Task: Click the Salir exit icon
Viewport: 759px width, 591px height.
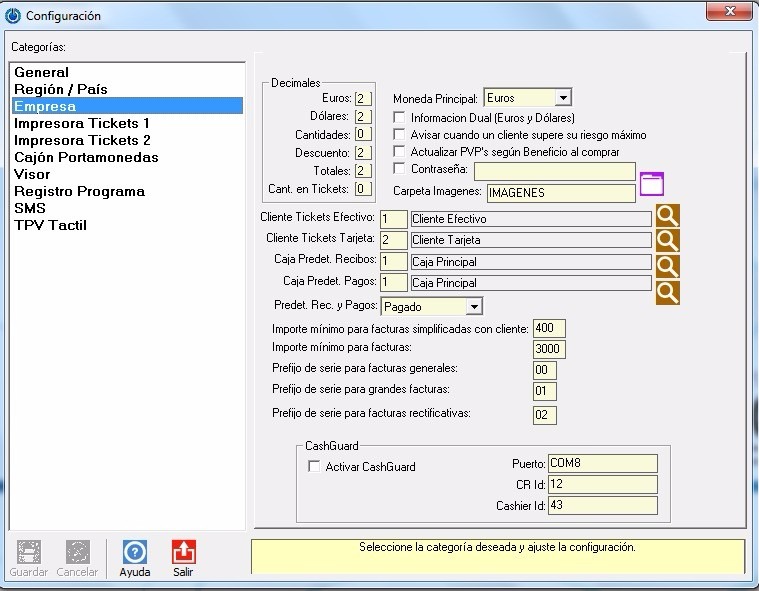Action: pyautogui.click(x=183, y=552)
